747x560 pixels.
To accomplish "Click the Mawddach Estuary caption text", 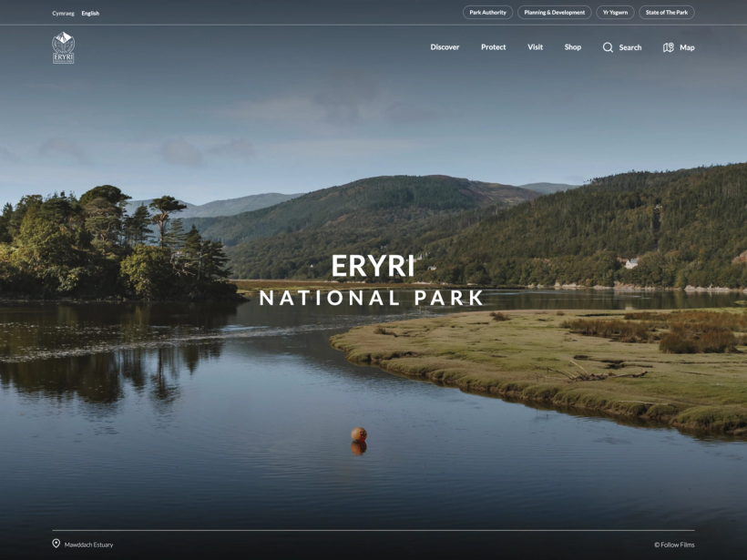I will pyautogui.click(x=88, y=545).
